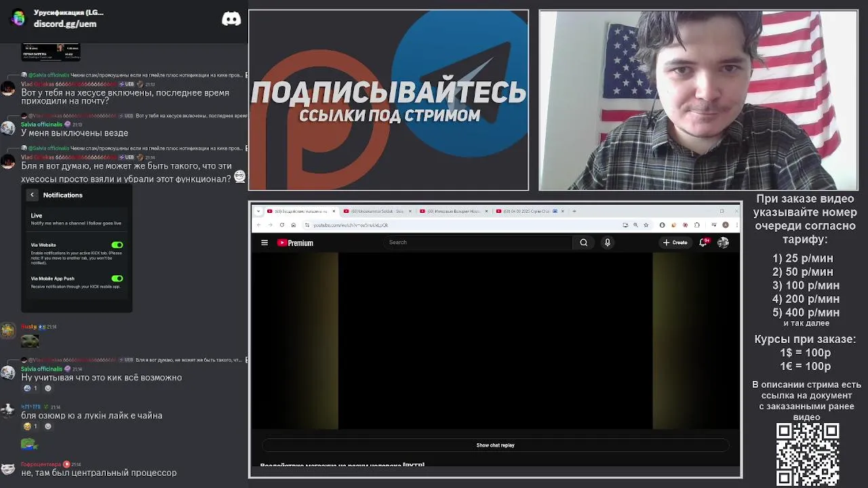The height and width of the screenshot is (488, 868).
Task: Click the small video thumbnail atop chat
Action: pyautogui.click(x=51, y=52)
